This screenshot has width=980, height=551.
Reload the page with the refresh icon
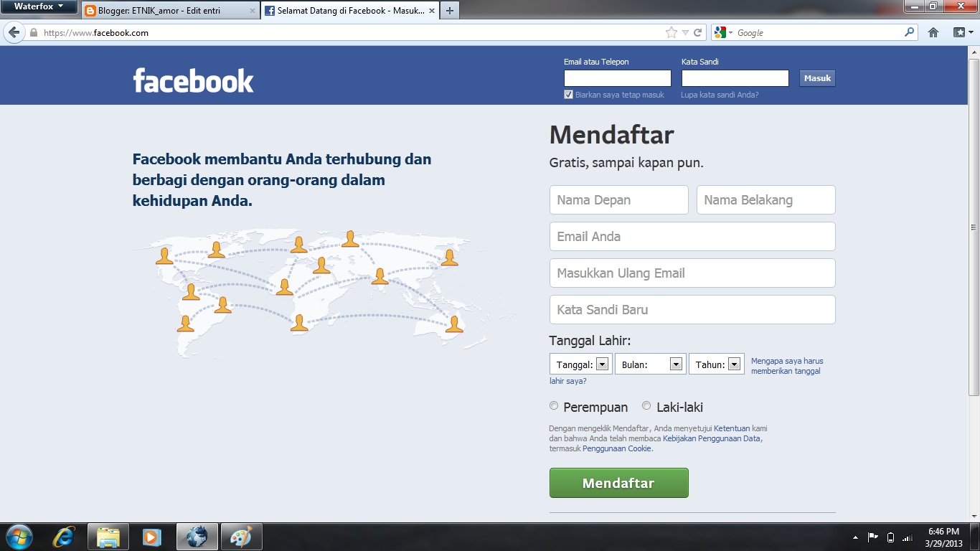tap(697, 32)
